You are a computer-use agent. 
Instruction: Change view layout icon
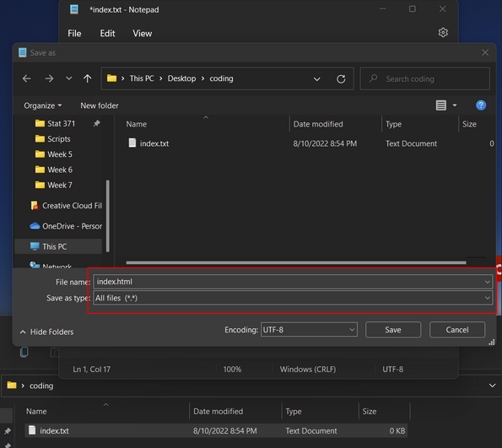(x=441, y=105)
